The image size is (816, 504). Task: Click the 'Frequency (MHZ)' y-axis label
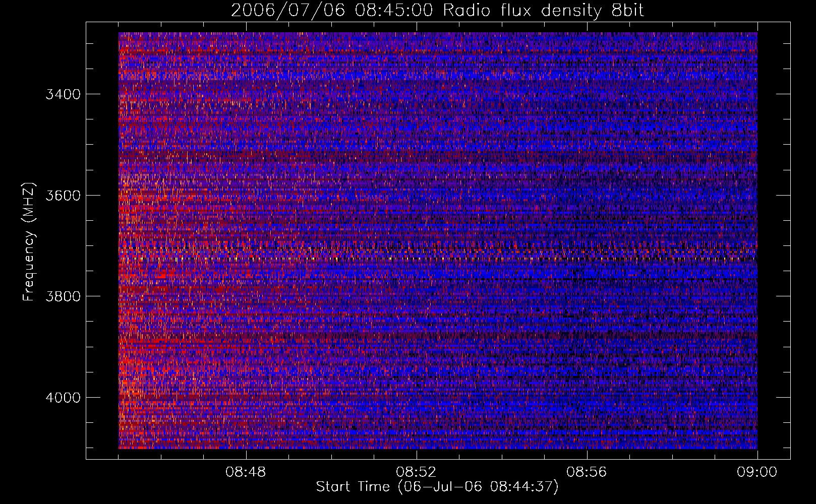(29, 242)
